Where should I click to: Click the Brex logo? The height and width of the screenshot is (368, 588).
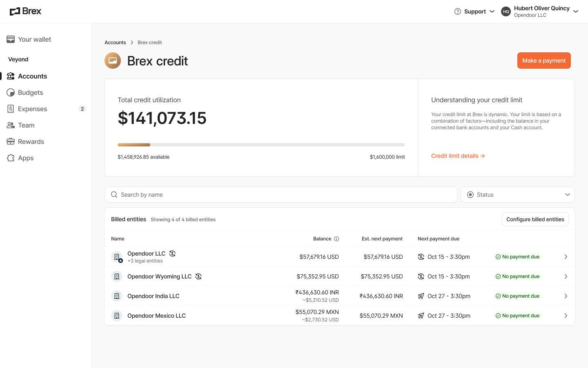(25, 11)
